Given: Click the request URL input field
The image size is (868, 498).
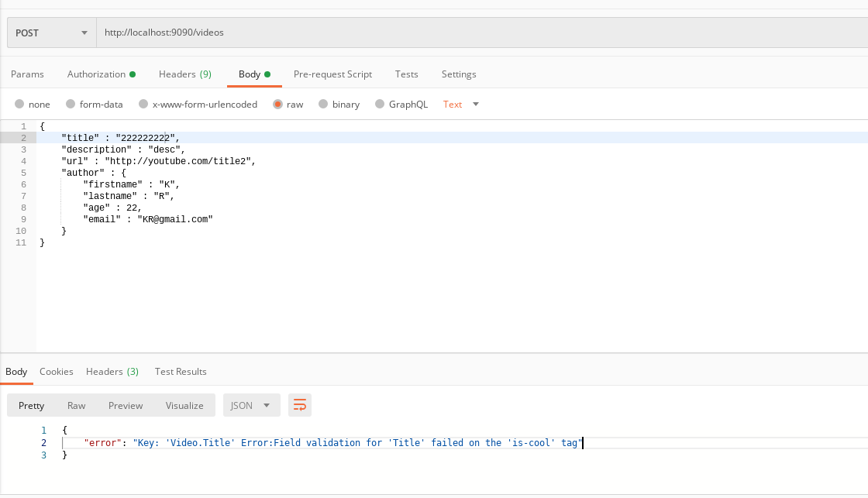Looking at the screenshot, I should coord(480,33).
